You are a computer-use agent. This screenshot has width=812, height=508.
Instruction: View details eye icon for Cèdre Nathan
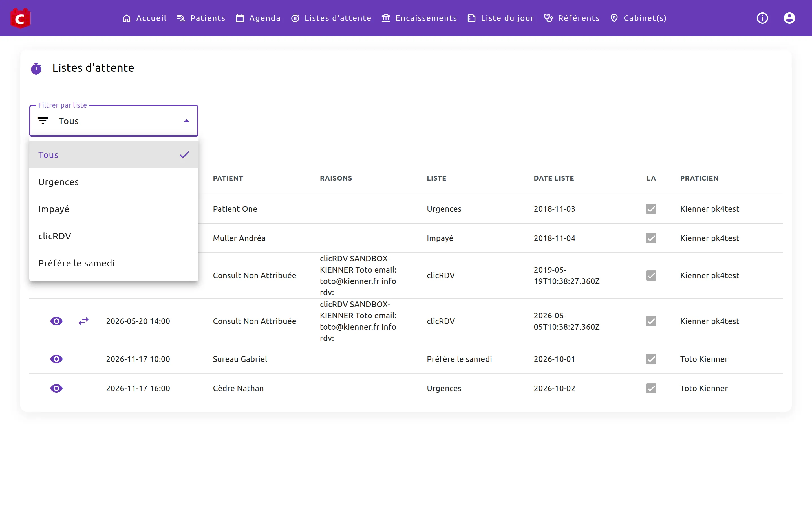tap(56, 388)
